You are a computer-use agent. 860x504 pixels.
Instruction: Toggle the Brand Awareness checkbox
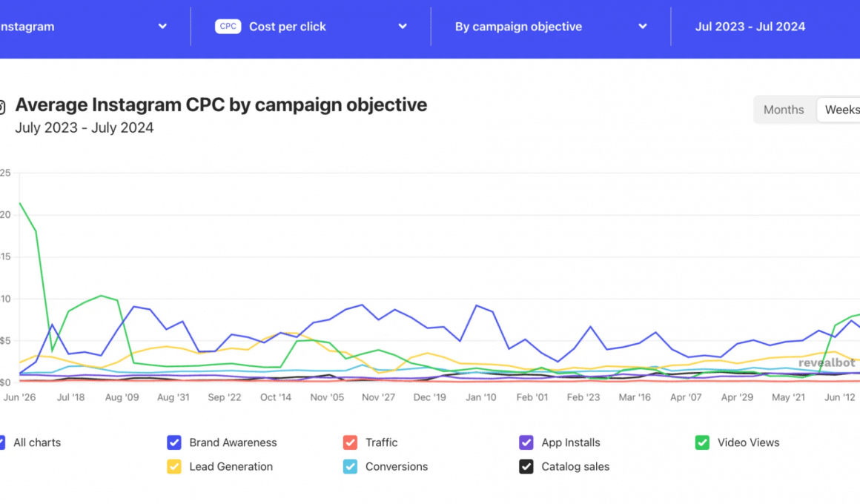pos(174,442)
